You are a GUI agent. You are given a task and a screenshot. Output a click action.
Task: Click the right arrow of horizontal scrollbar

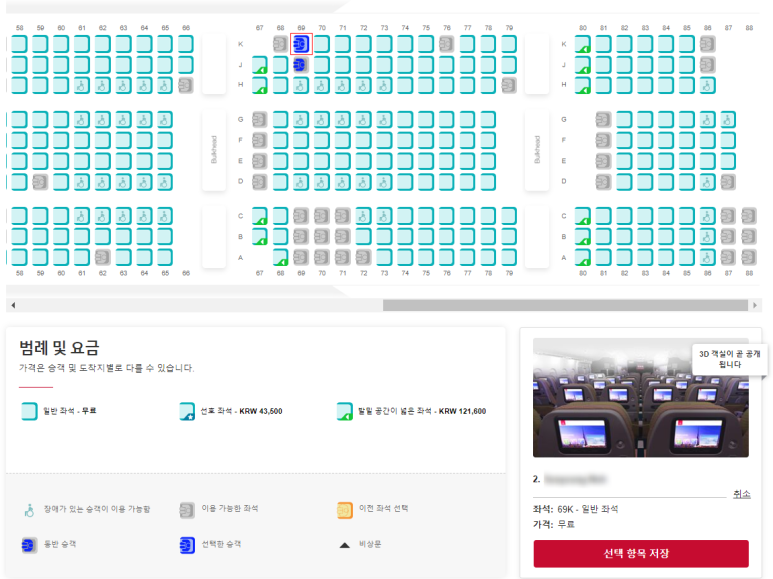755,305
